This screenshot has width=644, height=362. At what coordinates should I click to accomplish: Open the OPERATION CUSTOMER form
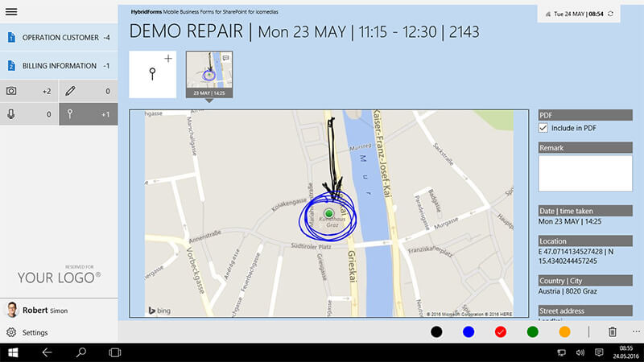[59, 37]
